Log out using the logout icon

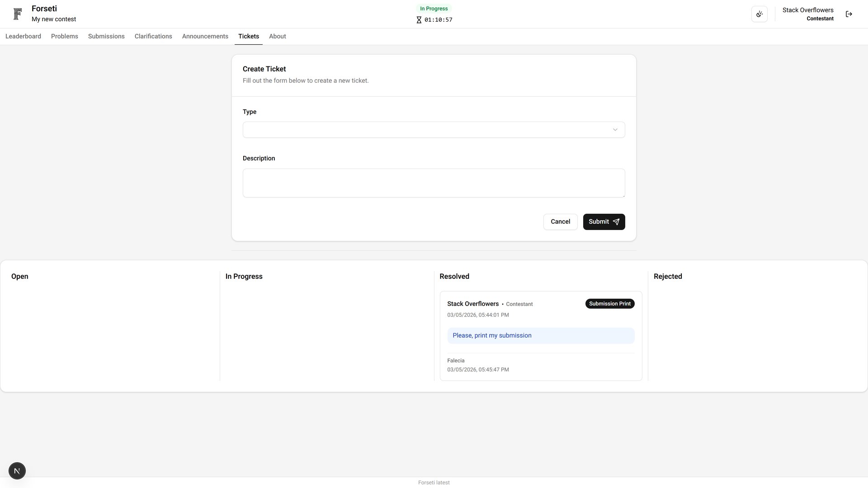pyautogui.click(x=849, y=14)
